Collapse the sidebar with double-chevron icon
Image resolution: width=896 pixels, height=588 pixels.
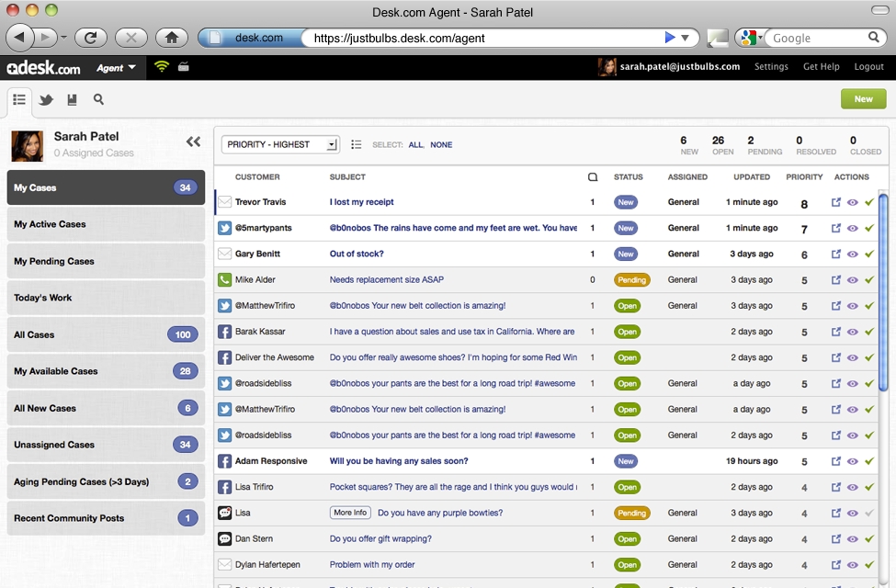(193, 141)
